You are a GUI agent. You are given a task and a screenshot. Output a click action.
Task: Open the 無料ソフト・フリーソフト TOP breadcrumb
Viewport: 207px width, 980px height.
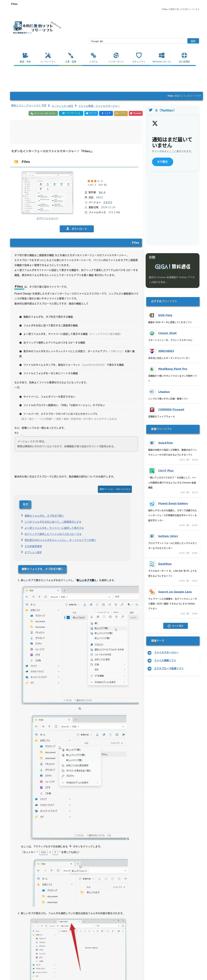[x=29, y=105]
